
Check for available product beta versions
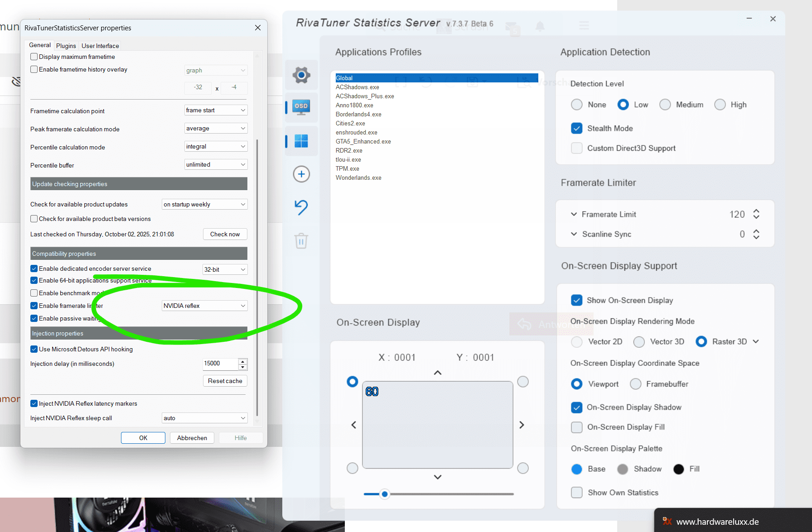tap(34, 219)
